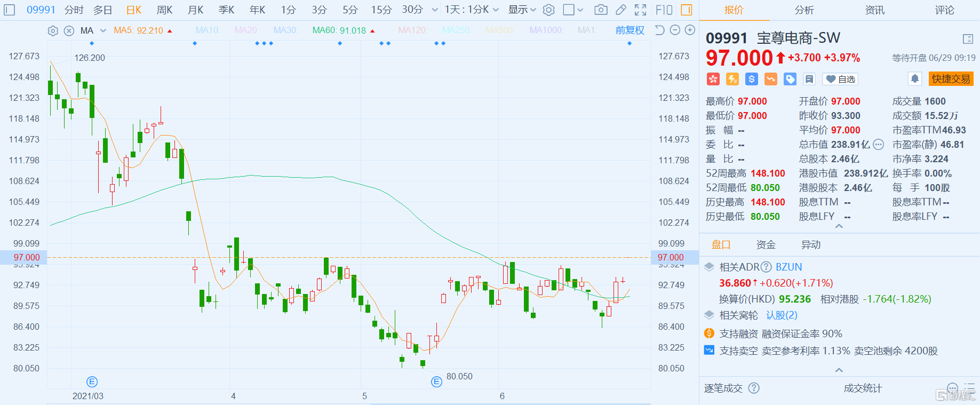Image resolution: width=980 pixels, height=405 pixels.
Task: Open the BZUN ADR link
Action: coord(789,267)
